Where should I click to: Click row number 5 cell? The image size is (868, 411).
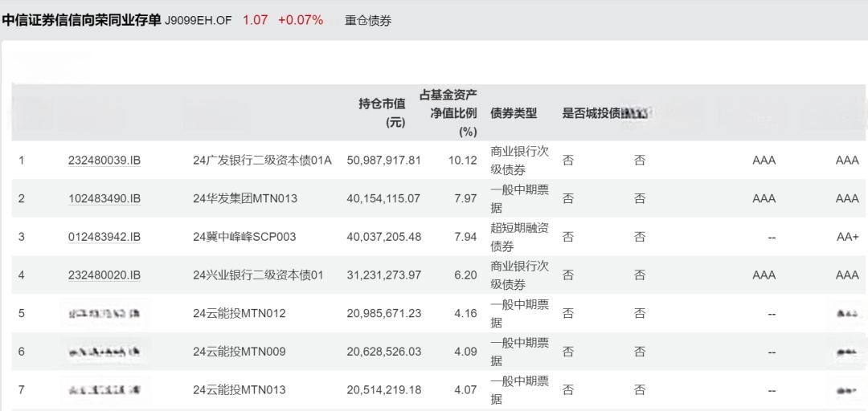pyautogui.click(x=22, y=314)
